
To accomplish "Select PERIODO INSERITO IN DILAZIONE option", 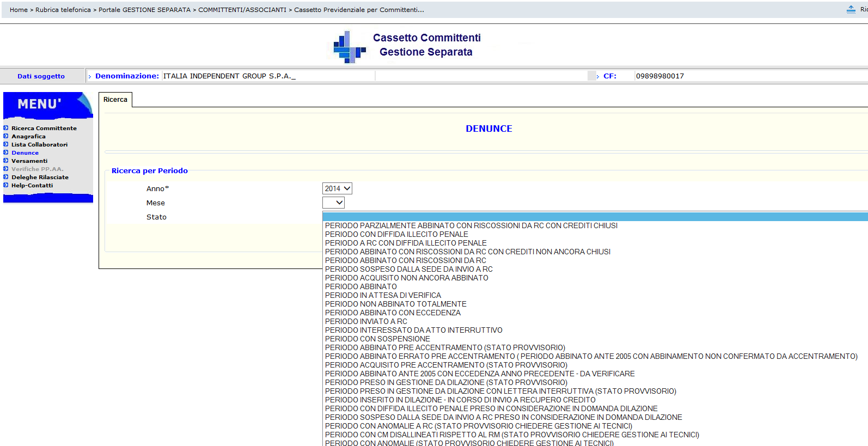I will (595, 400).
